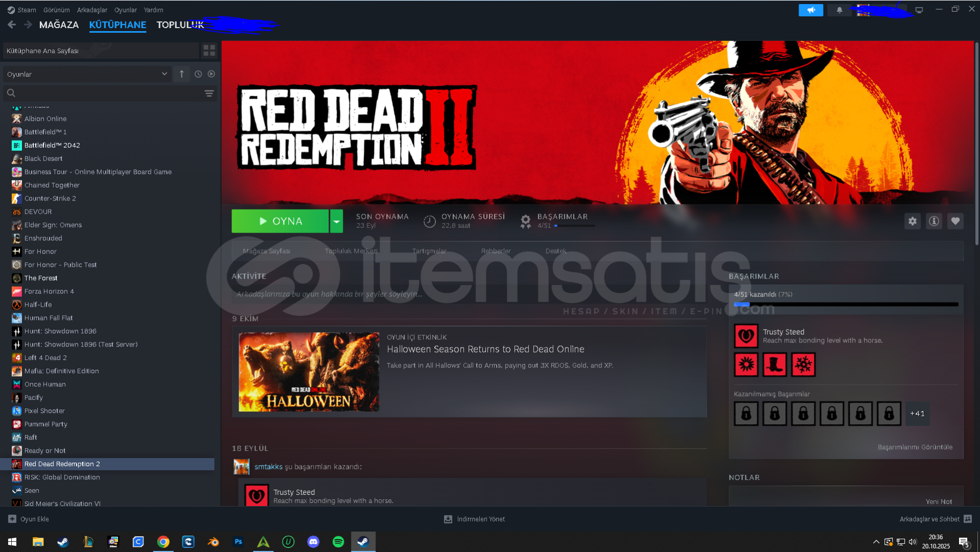Select the KÜTÜPHANE tab

[118, 25]
